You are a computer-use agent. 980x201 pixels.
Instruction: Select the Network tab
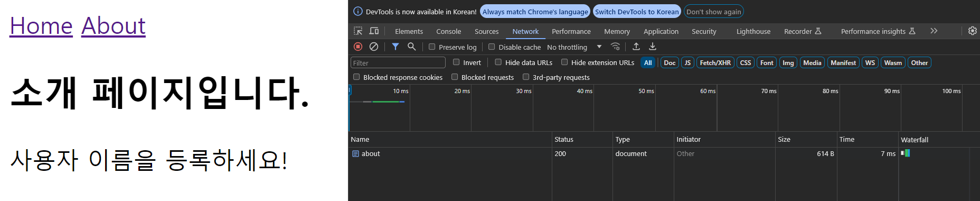point(525,32)
